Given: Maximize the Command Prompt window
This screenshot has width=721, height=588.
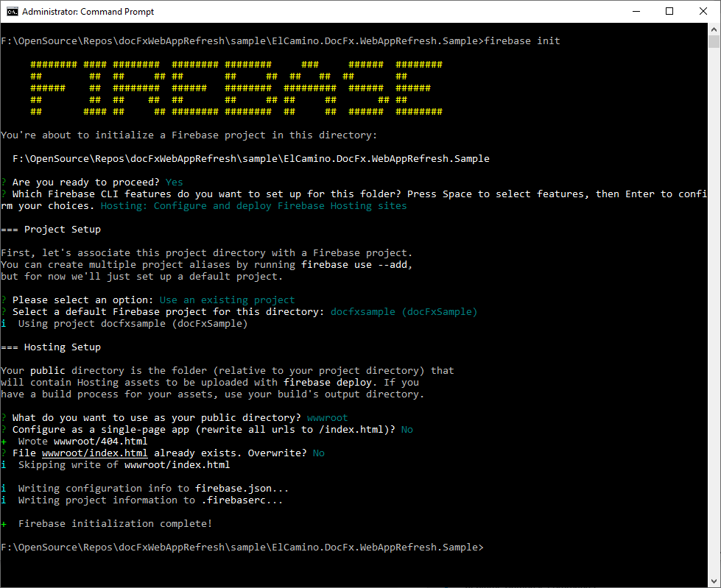Looking at the screenshot, I should [x=669, y=12].
